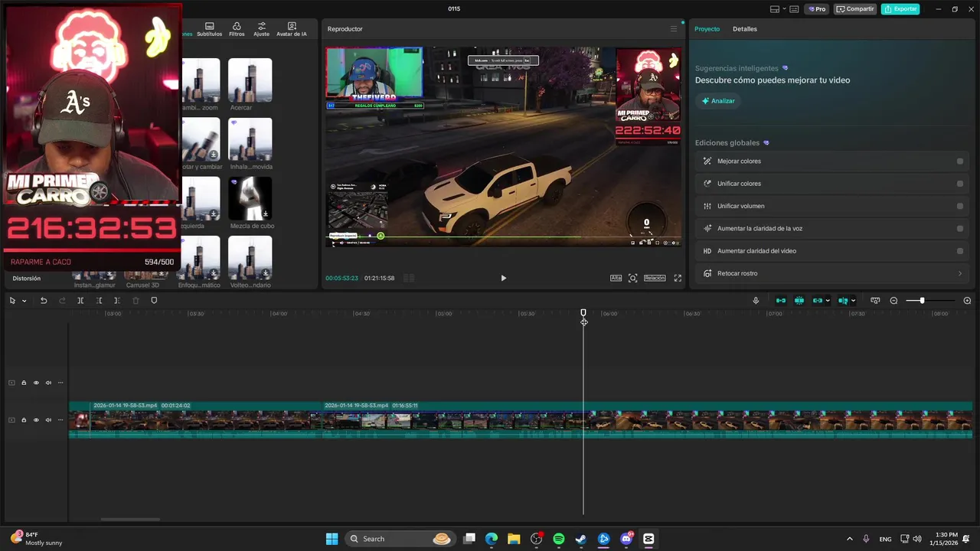Toggle preview axis icon

coord(843,301)
